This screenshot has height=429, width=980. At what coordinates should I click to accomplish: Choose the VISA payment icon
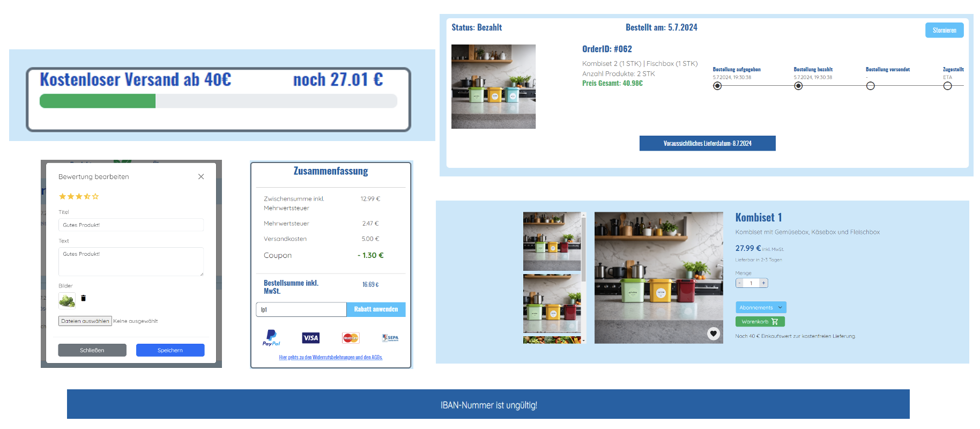[x=311, y=338]
